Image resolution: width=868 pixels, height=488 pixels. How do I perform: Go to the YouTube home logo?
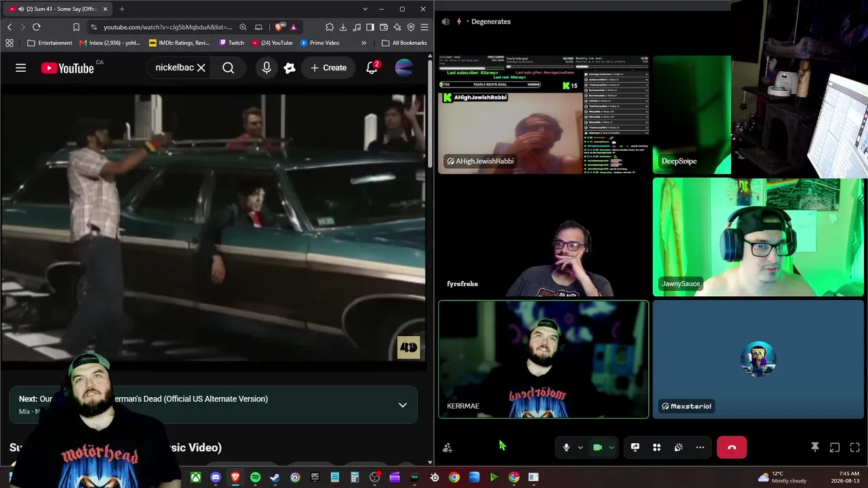pos(67,68)
